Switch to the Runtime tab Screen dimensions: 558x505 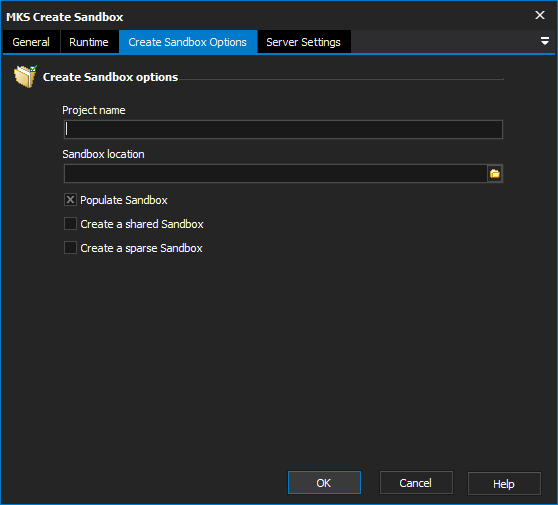(89, 42)
